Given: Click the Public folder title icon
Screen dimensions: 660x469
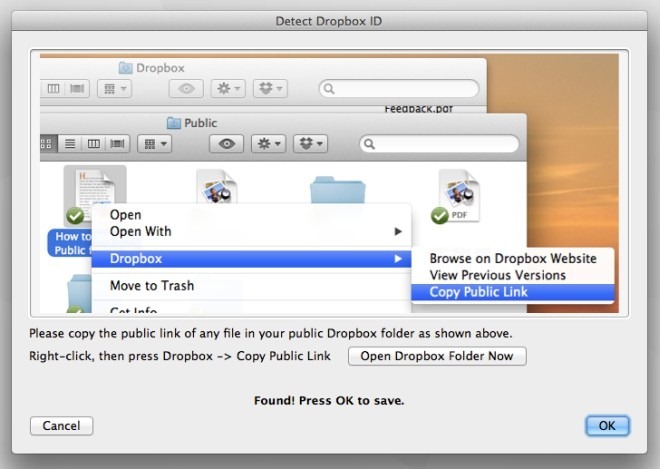Looking at the screenshot, I should click(173, 123).
